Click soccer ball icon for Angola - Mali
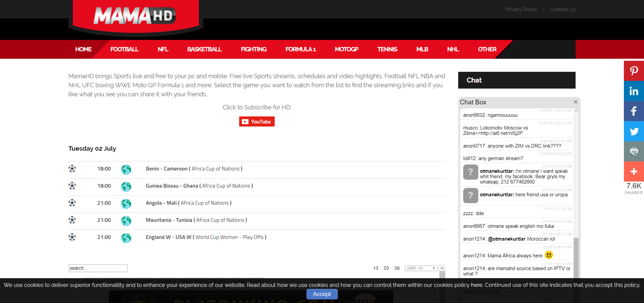 coord(72,203)
